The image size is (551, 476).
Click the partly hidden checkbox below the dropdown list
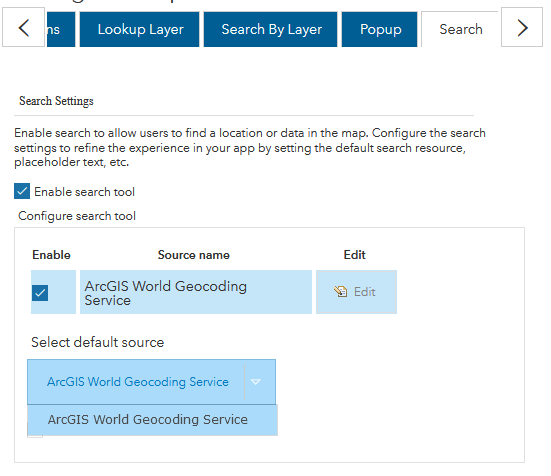[x=35, y=436]
